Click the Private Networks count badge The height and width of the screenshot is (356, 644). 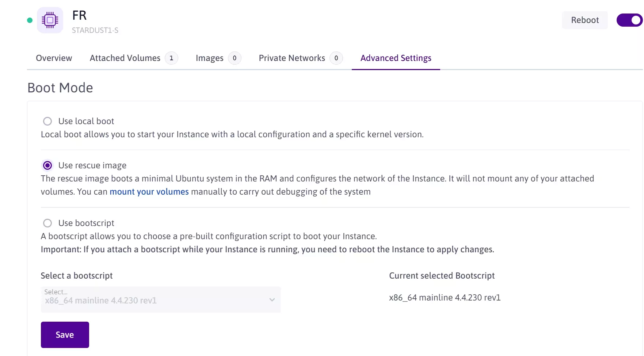click(x=336, y=58)
